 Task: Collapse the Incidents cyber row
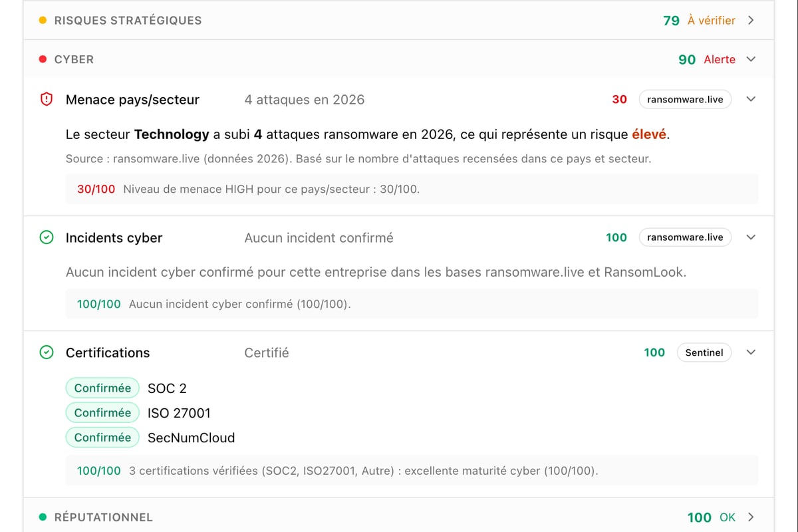point(751,237)
